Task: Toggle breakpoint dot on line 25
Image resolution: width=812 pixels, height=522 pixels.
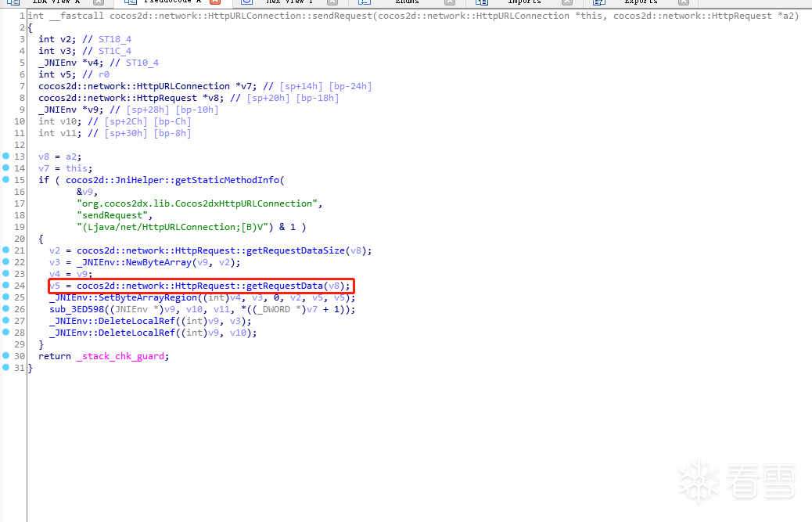Action: (x=5, y=297)
